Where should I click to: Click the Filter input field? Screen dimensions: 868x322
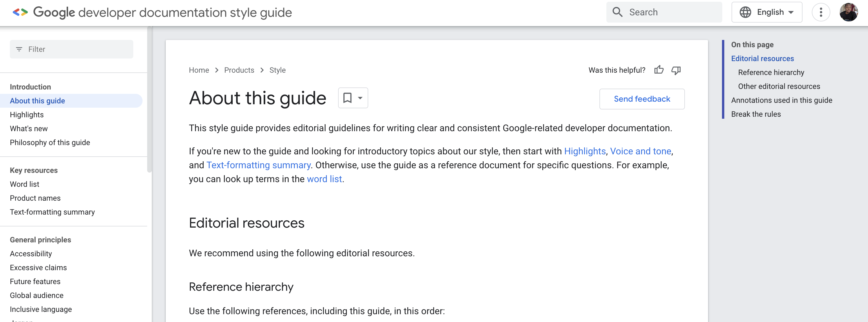[x=72, y=49]
